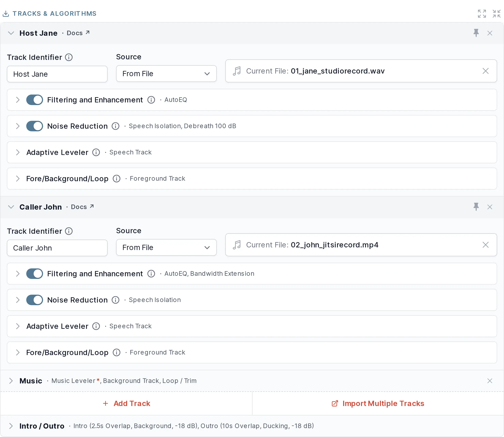Click the expand all sections icon

(x=482, y=14)
